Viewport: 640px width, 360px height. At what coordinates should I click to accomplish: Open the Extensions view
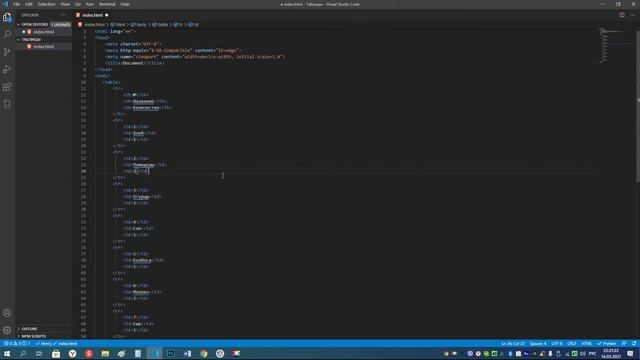[7, 87]
